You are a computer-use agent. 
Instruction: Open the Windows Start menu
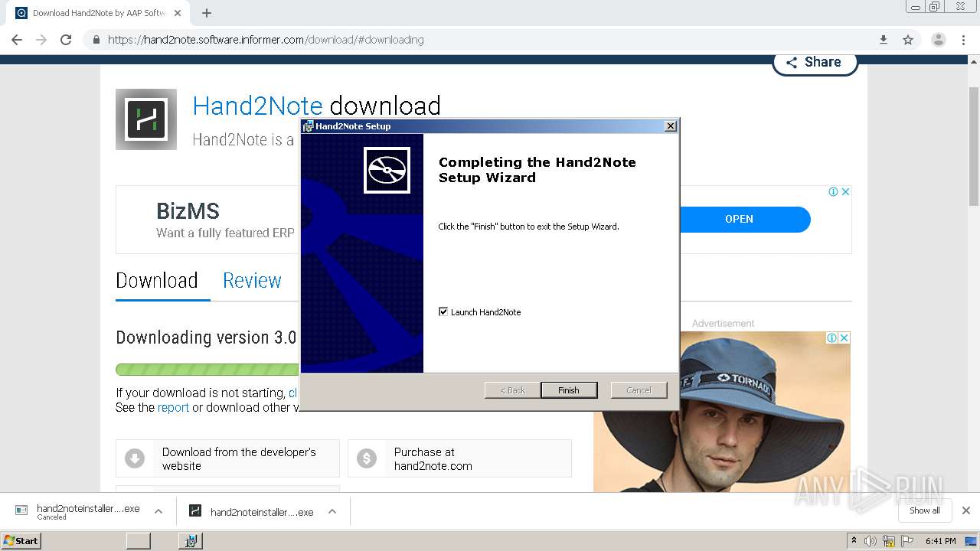point(21,540)
